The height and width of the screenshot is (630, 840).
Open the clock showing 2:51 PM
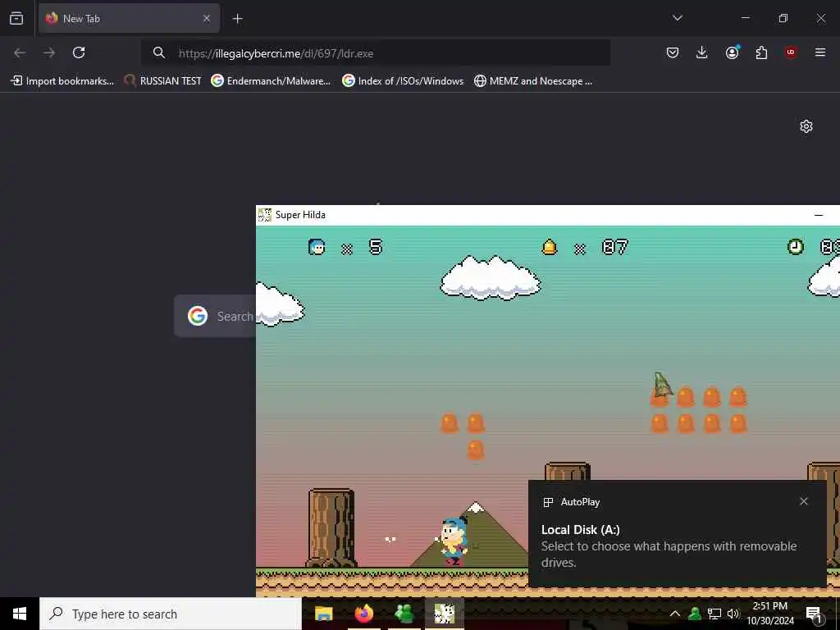pos(770,614)
